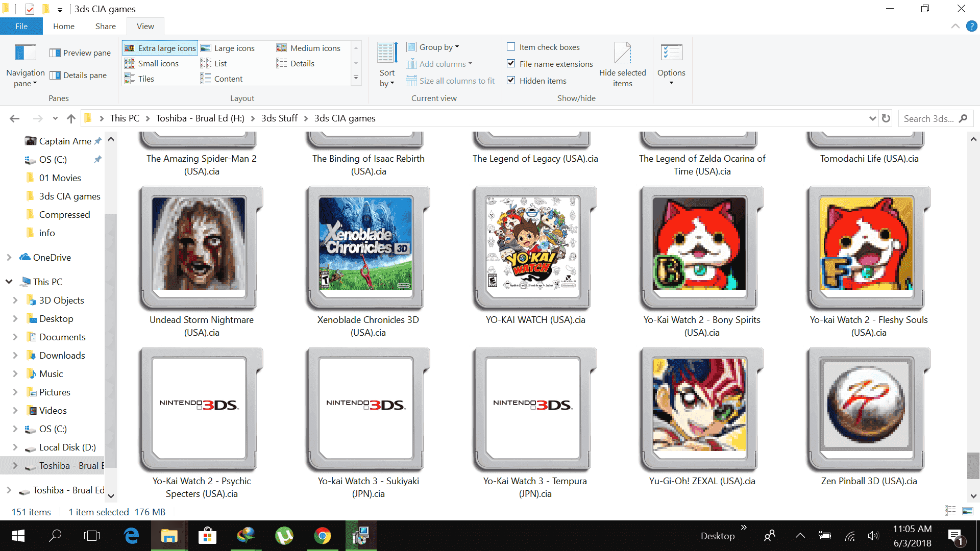This screenshot has width=980, height=551.
Task: Click Size all columns to fit
Action: (450, 81)
